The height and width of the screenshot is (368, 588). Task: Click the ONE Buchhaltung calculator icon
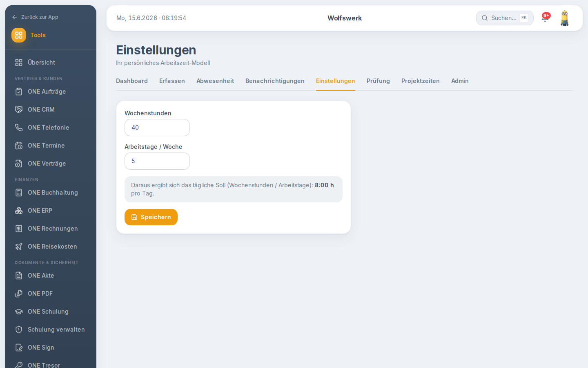pos(19,193)
